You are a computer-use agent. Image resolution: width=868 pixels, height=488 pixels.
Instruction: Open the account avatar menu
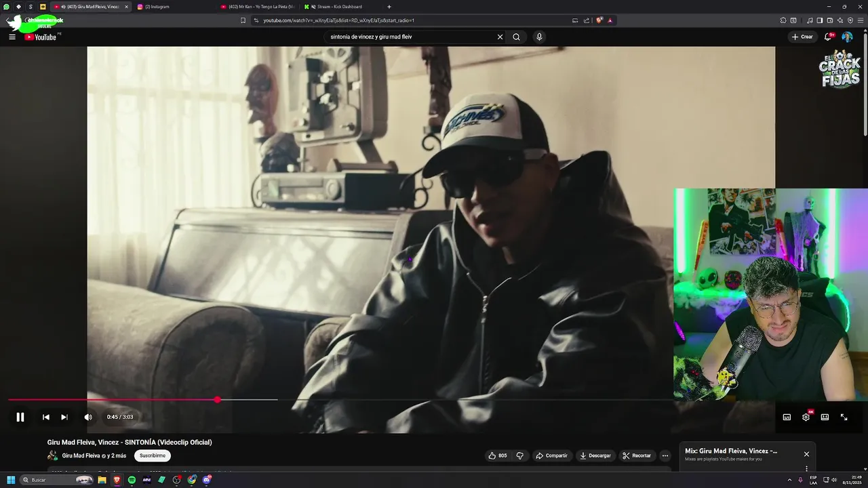click(x=847, y=37)
